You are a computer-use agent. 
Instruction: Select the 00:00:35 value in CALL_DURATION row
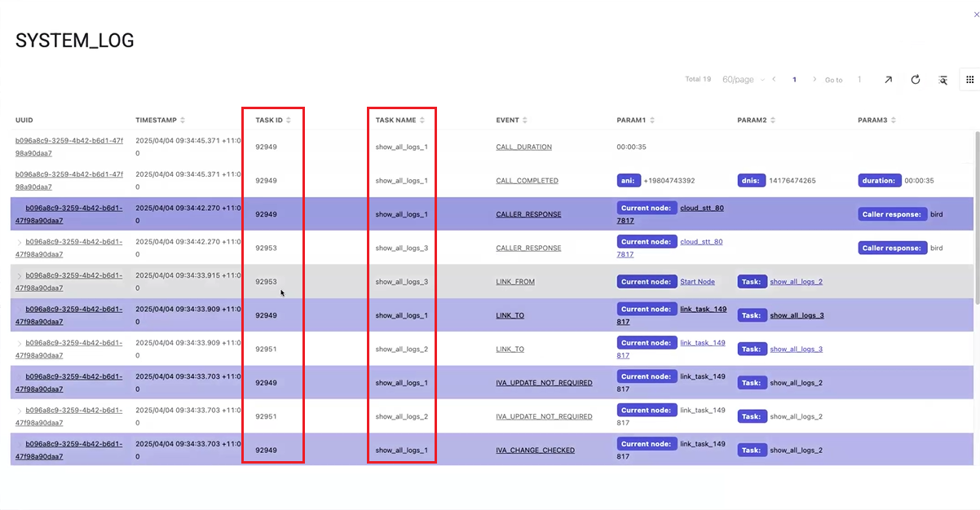(632, 147)
